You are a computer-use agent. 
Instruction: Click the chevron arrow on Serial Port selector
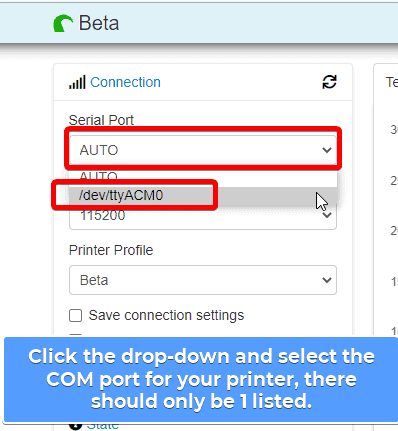coord(327,150)
